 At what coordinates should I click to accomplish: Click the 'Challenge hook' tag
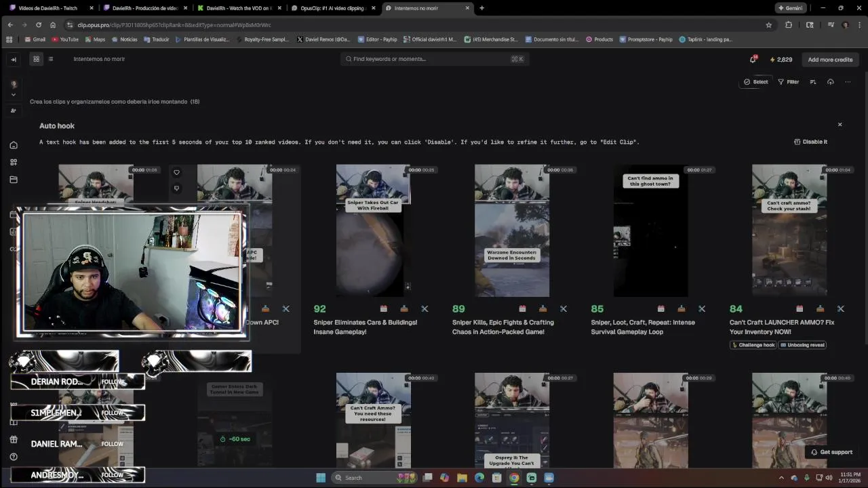pos(753,345)
